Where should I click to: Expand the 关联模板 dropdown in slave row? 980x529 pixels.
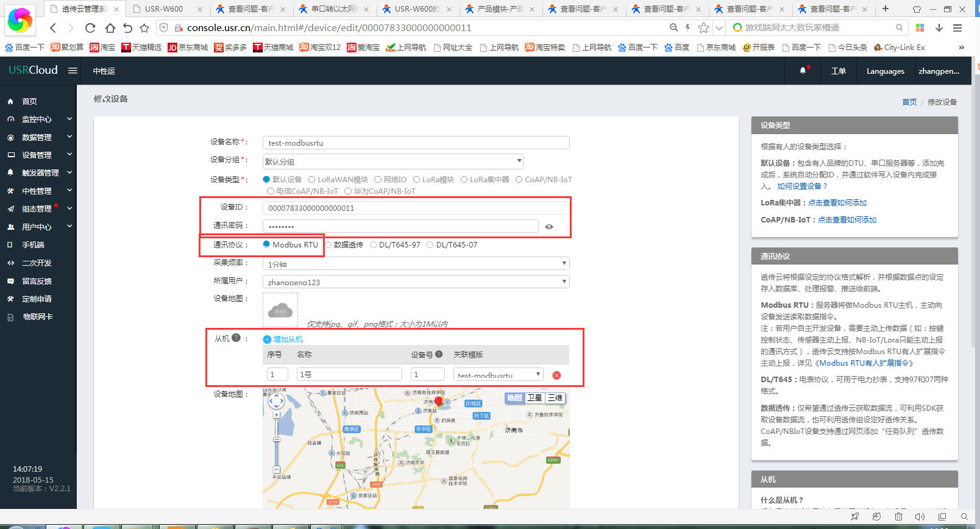click(498, 375)
